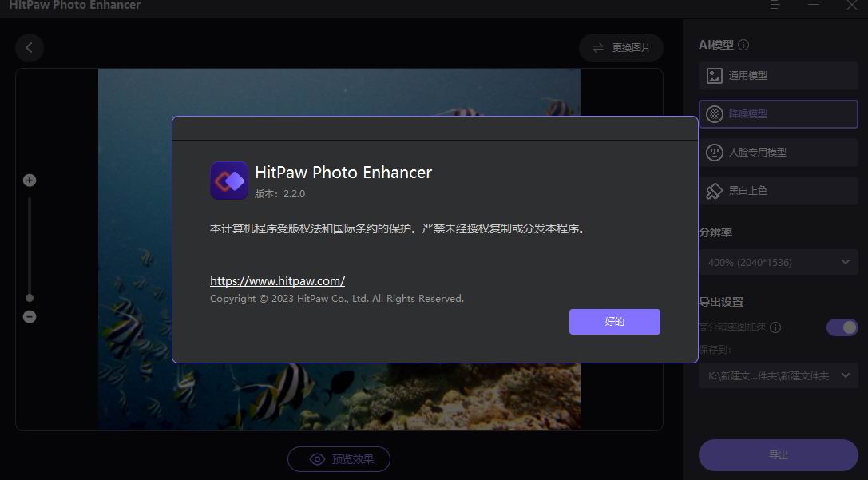Open the title bar hamburger menu
This screenshot has height=480, width=868.
pyautogui.click(x=775, y=5)
